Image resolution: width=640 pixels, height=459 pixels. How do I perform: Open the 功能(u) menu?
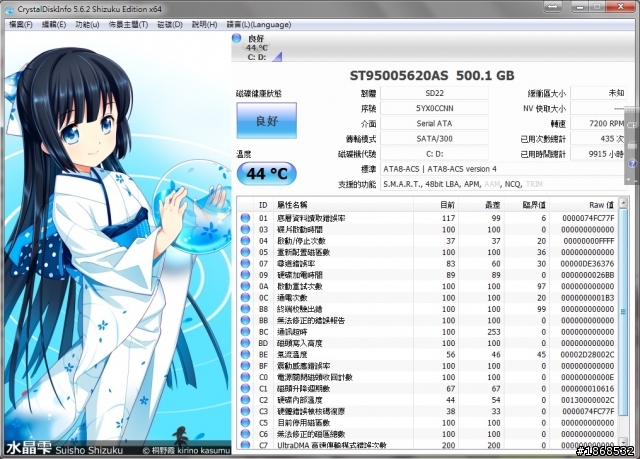(x=87, y=24)
